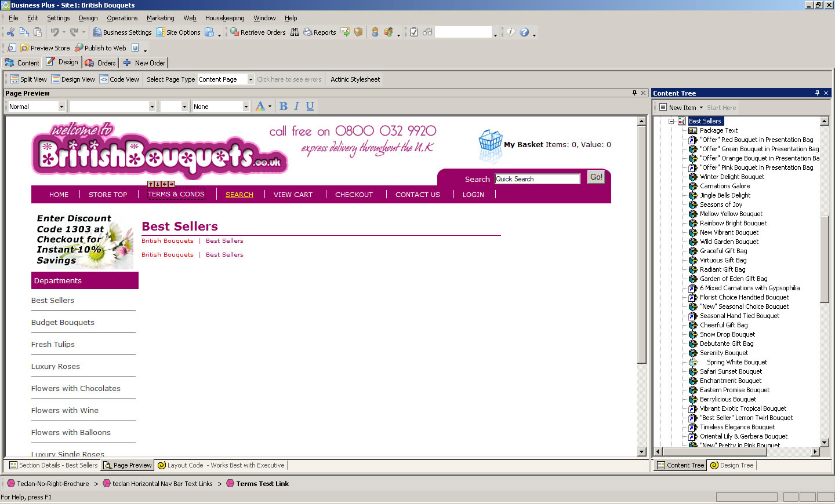Collapse the Best Sellers tree node
Viewport: 835px width, 504px height.
coord(671,121)
